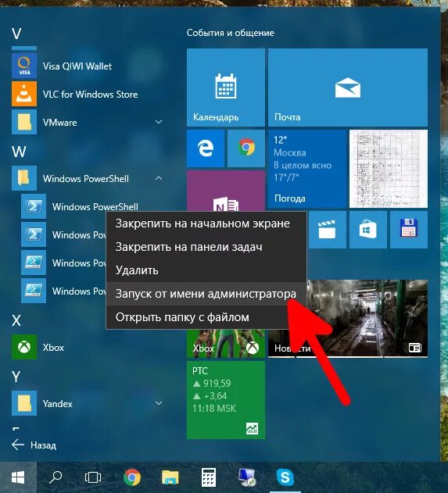
Task: Select Закрепить на начальном экране
Action: [206, 223]
